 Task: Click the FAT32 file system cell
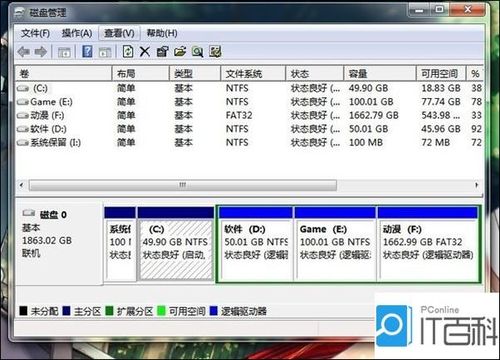pyautogui.click(x=239, y=116)
